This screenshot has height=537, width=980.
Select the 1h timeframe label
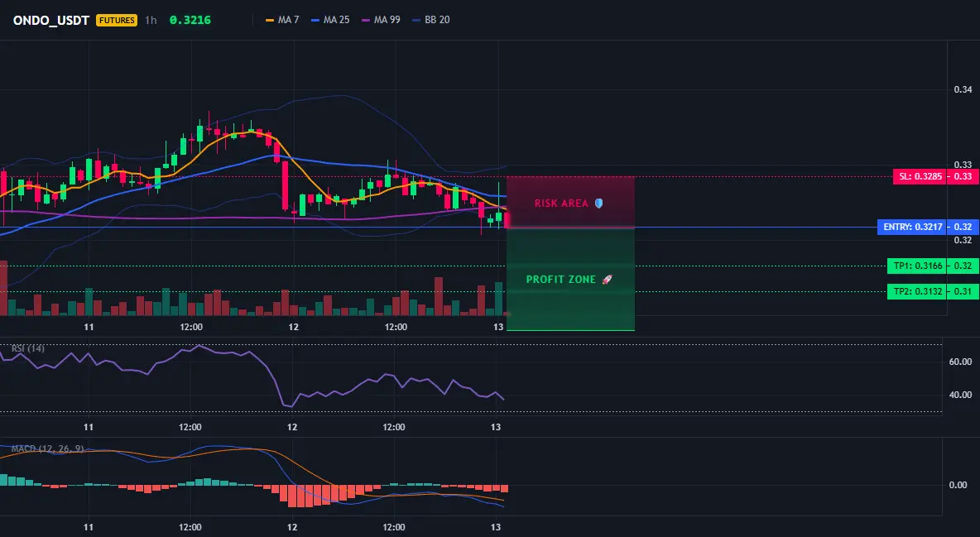click(x=151, y=20)
